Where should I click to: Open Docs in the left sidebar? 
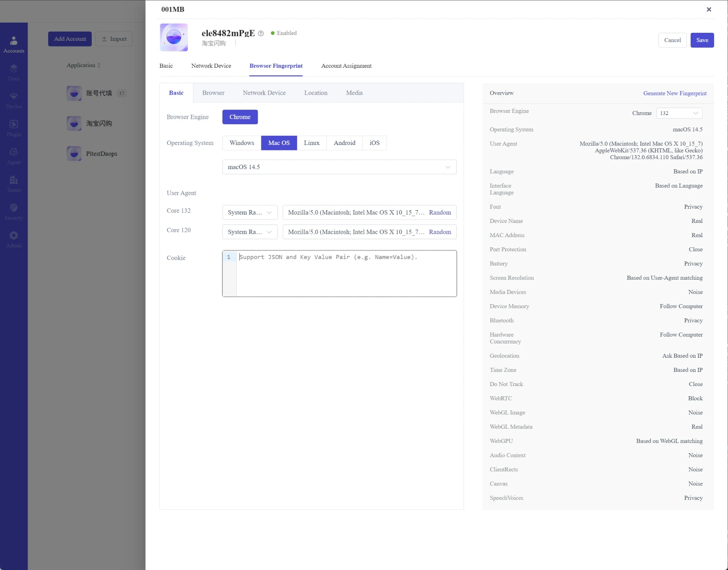(14, 72)
